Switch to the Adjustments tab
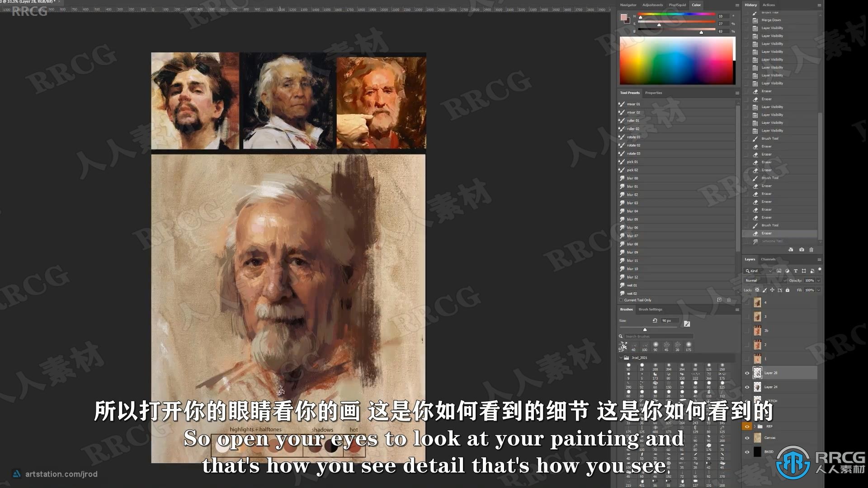This screenshot has height=488, width=868. pos(652,5)
